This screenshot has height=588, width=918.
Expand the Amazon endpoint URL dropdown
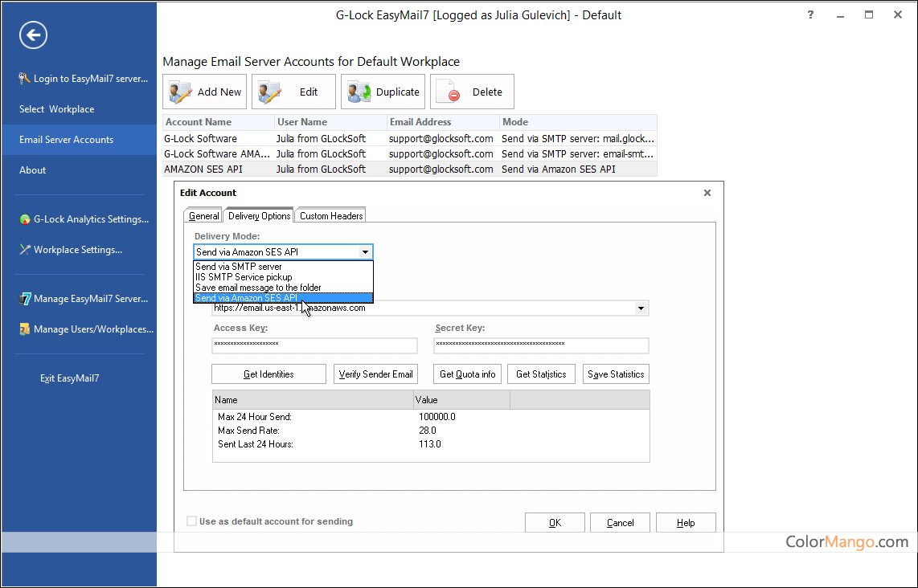(x=641, y=308)
